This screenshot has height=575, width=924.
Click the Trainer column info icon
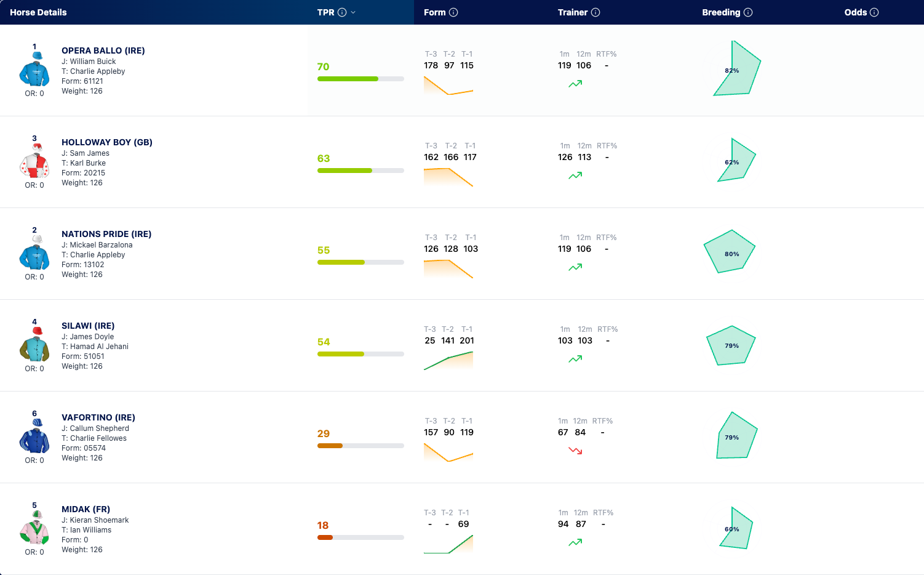[x=595, y=12]
